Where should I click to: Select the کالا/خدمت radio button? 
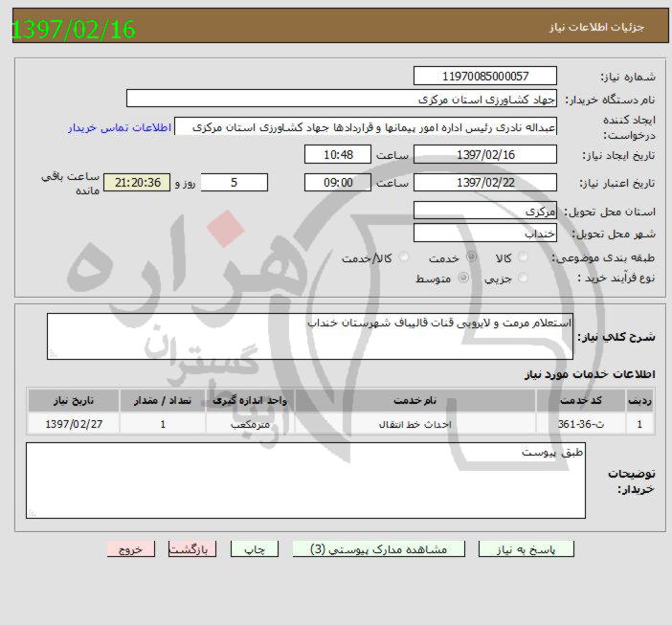(x=404, y=257)
